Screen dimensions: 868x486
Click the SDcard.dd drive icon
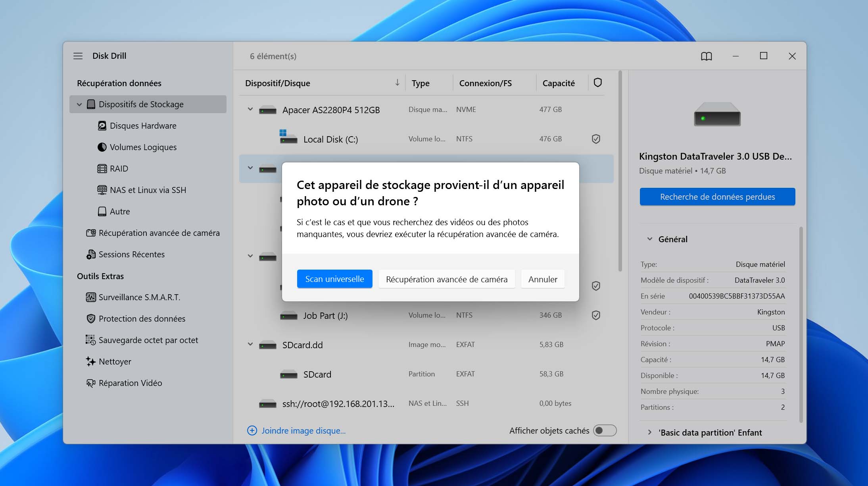268,345
